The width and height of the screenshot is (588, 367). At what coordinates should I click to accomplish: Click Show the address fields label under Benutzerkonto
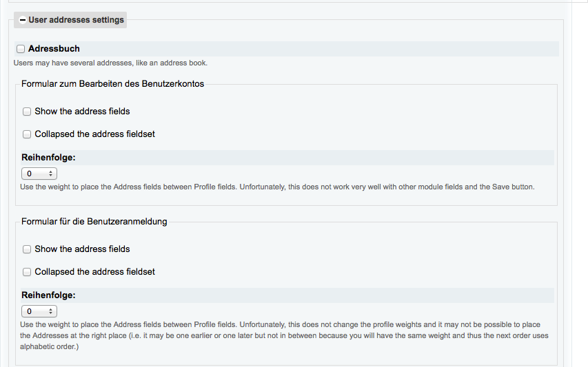[82, 111]
